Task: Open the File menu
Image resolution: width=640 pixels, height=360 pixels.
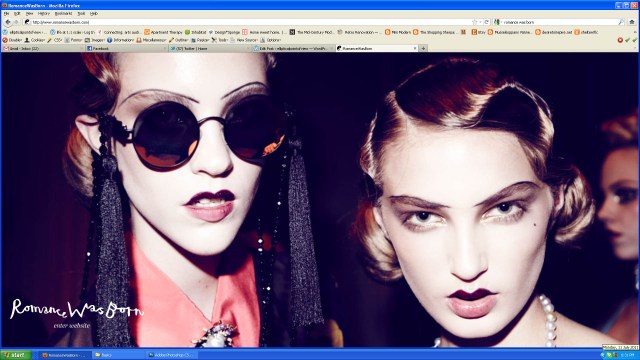Action: click(7, 13)
